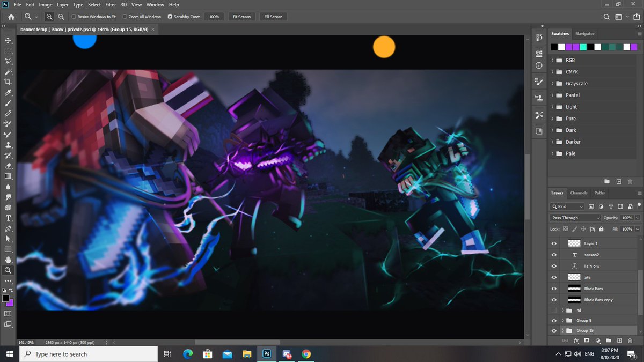644x362 pixels.
Task: Hide the Black Bars copy layer
Action: coord(554,300)
